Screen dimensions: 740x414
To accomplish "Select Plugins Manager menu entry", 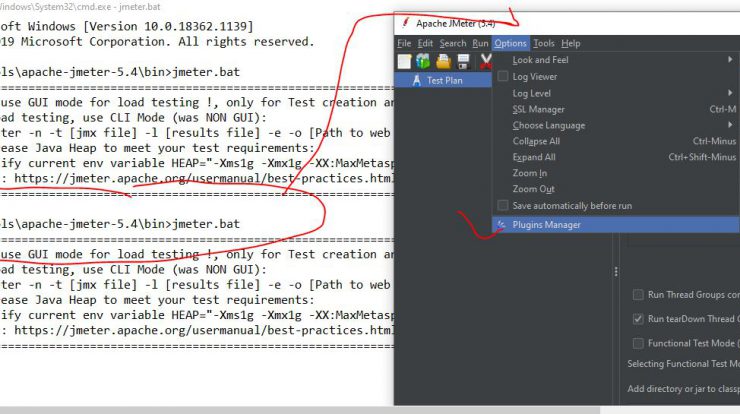I will (x=616, y=225).
